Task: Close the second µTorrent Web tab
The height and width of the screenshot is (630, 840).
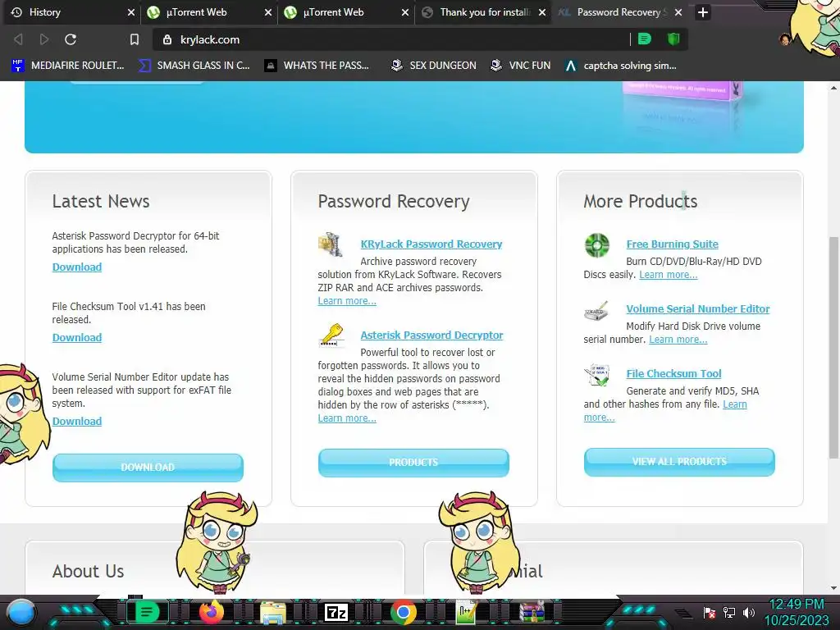Action: coord(405,11)
